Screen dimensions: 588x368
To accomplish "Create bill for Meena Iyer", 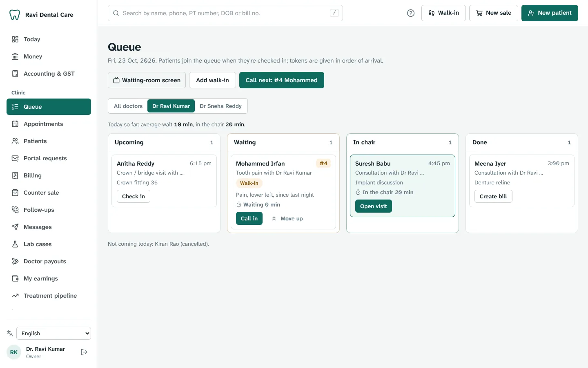I will 493,196.
